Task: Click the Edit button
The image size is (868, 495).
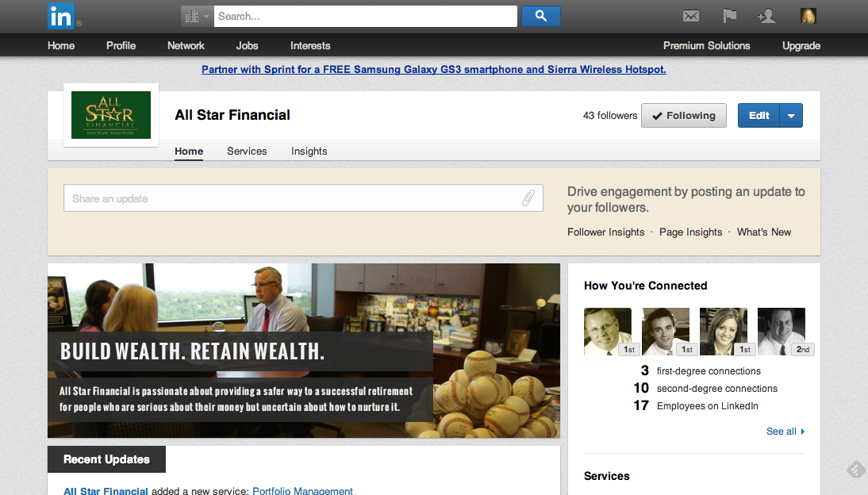Action: 759,116
